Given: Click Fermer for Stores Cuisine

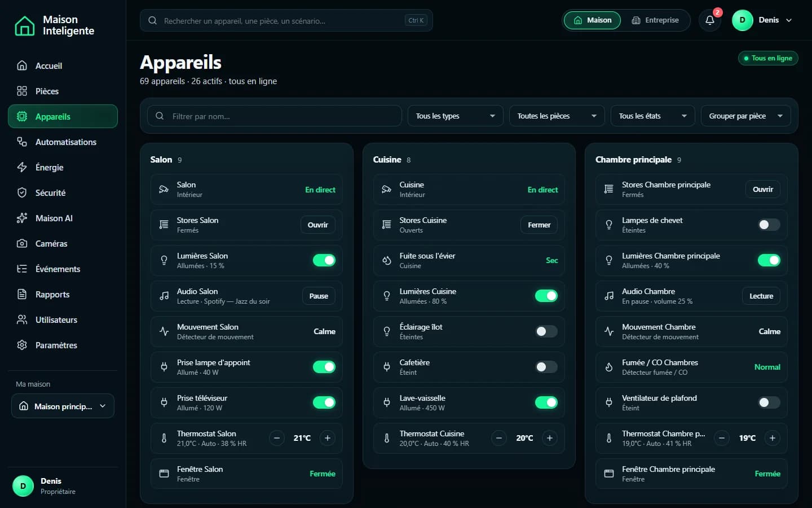Looking at the screenshot, I should coord(539,225).
